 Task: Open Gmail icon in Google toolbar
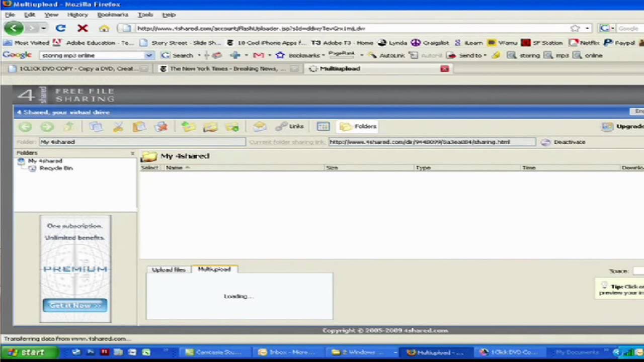click(259, 55)
